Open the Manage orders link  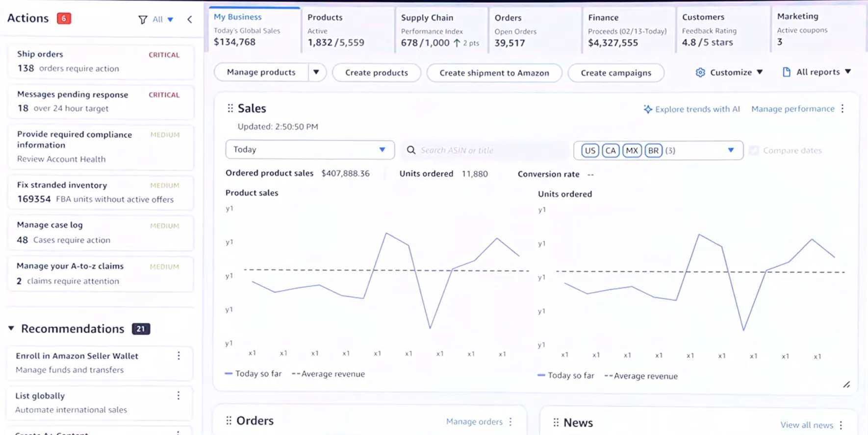[474, 421]
